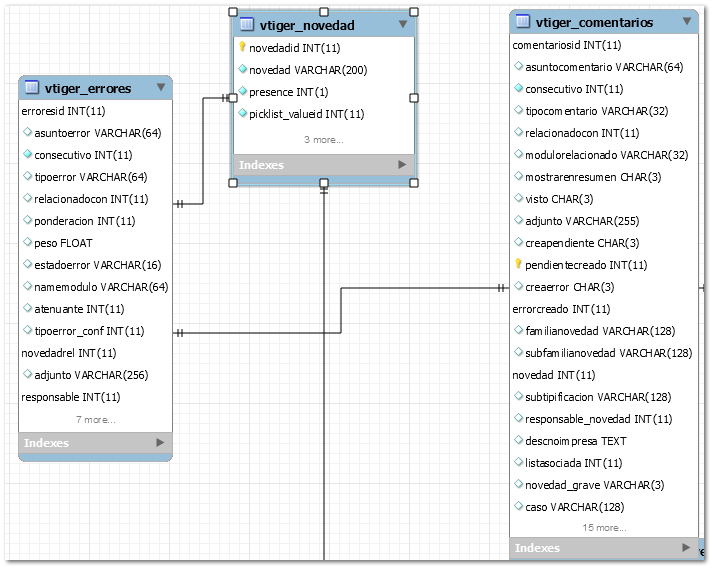Select the vtiger_errores table title
Screen dimensions: 713x569
(88, 88)
